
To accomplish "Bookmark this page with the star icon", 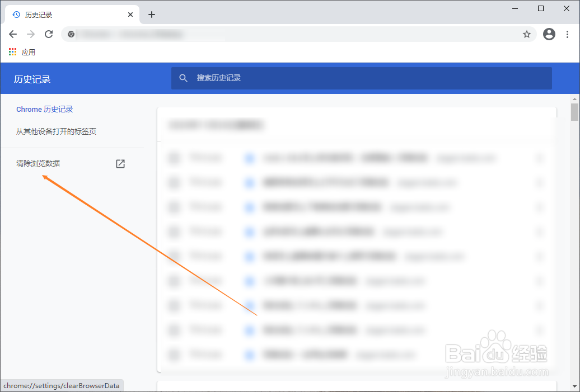I will pyautogui.click(x=527, y=34).
